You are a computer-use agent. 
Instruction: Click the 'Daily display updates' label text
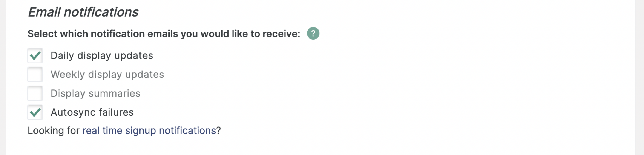point(102,55)
